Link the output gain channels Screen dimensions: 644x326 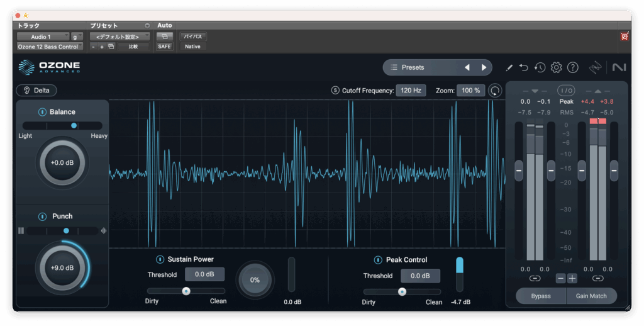(x=597, y=278)
